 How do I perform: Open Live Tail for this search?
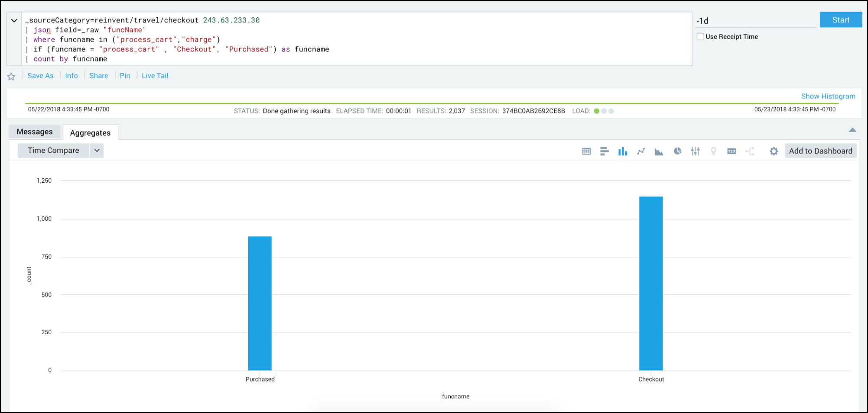tap(154, 75)
